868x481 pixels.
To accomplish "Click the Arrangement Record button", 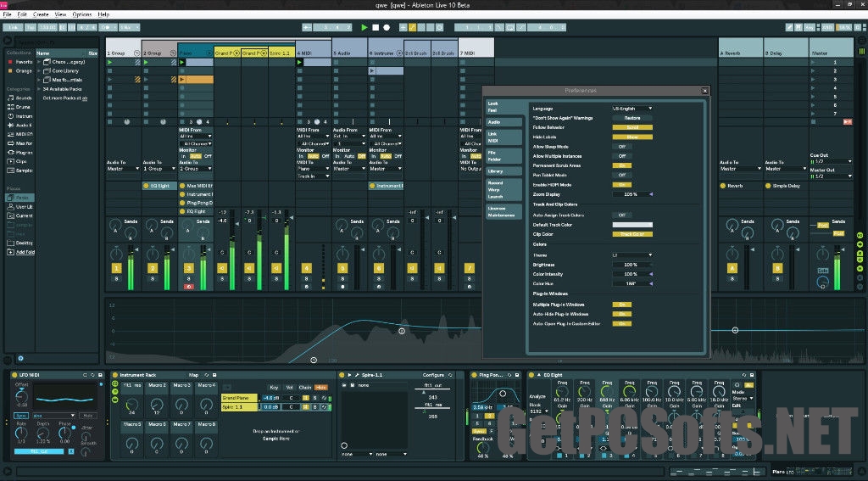I will point(387,27).
